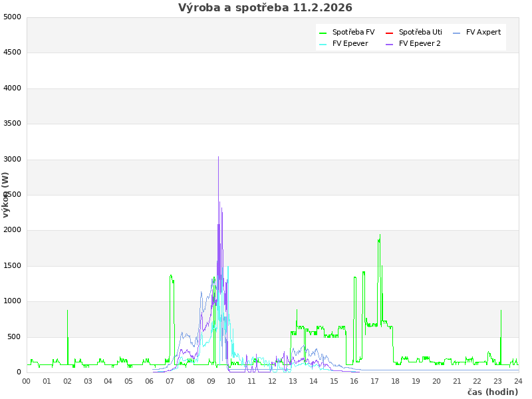Viewport: 532px width, 399px height.
Task: Click the chart title Výroba a spotřeba 11.2.2026
Action: pyautogui.click(x=265, y=8)
